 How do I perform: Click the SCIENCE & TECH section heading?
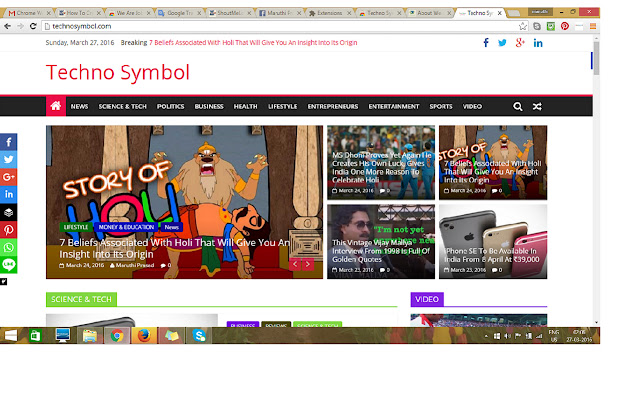[81, 299]
